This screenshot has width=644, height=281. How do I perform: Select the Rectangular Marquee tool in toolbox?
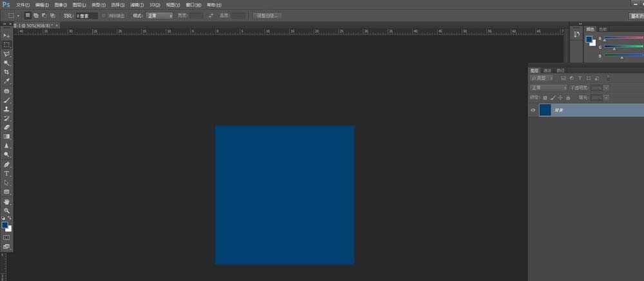pyautogui.click(x=7, y=44)
